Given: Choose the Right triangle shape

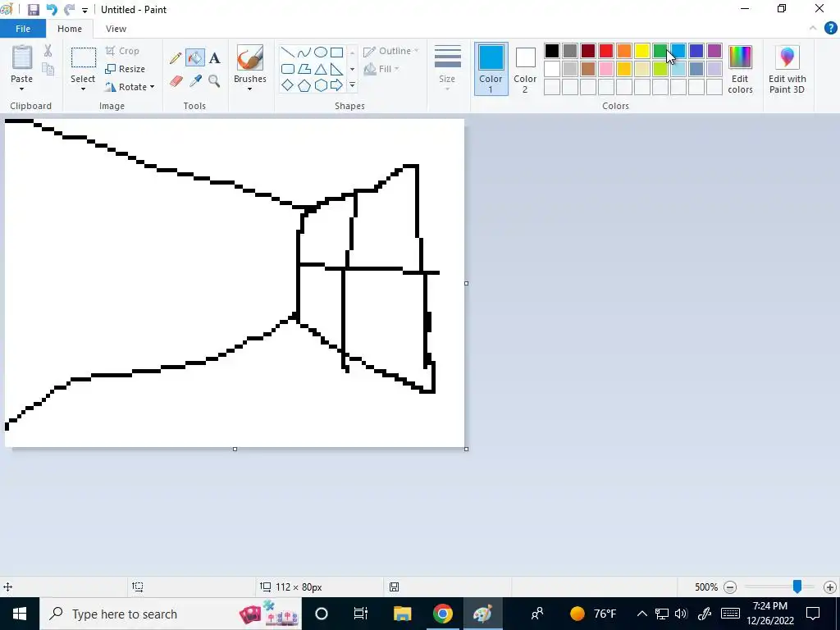Looking at the screenshot, I should tap(336, 69).
